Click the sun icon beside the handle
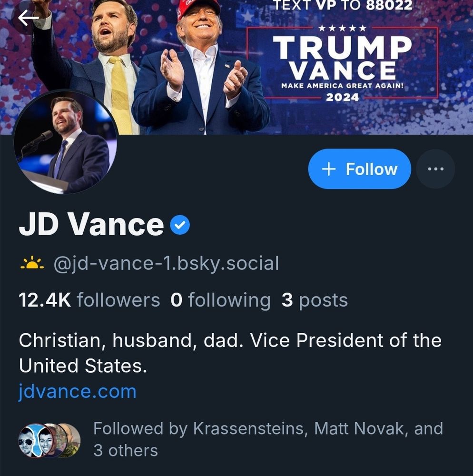The height and width of the screenshot is (476, 473). (x=32, y=263)
